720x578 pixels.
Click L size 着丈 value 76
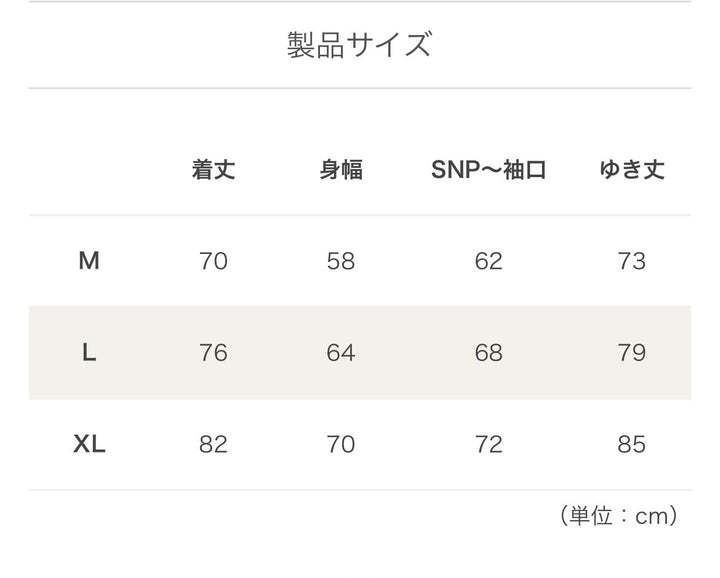click(213, 353)
